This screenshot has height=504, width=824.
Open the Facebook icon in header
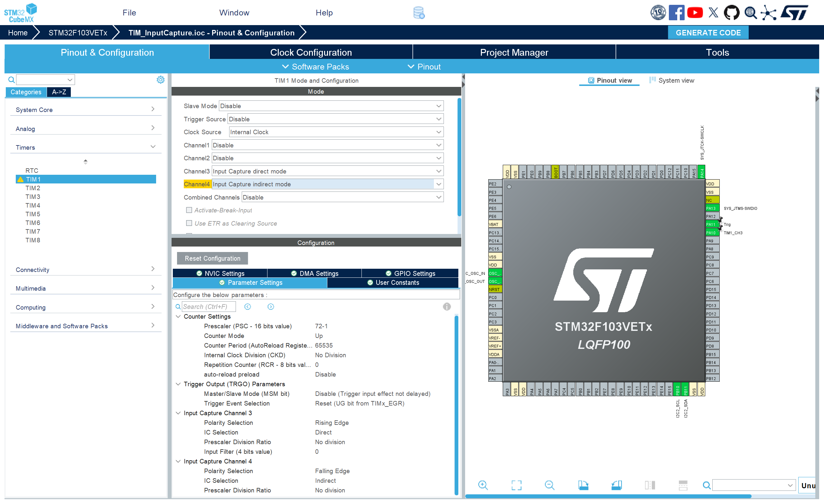(676, 13)
